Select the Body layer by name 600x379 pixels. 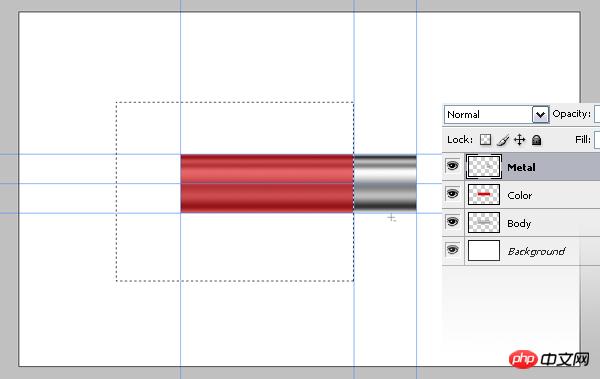click(519, 223)
